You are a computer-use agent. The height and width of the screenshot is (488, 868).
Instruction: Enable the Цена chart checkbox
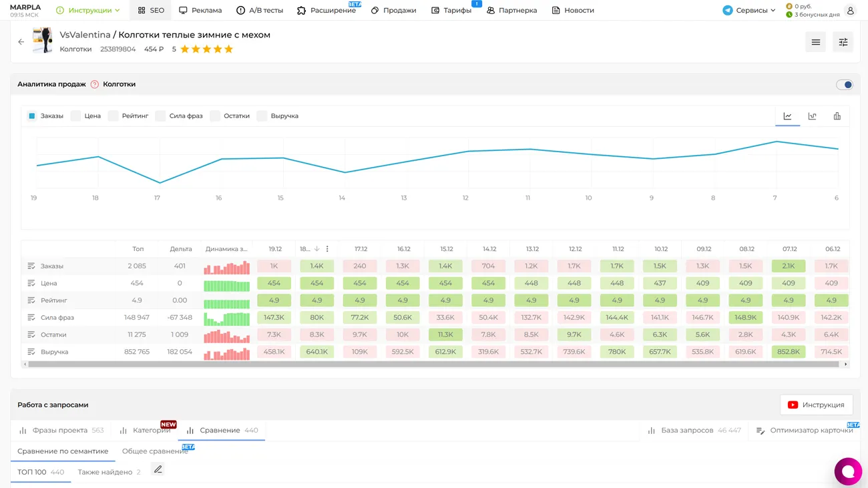(76, 116)
